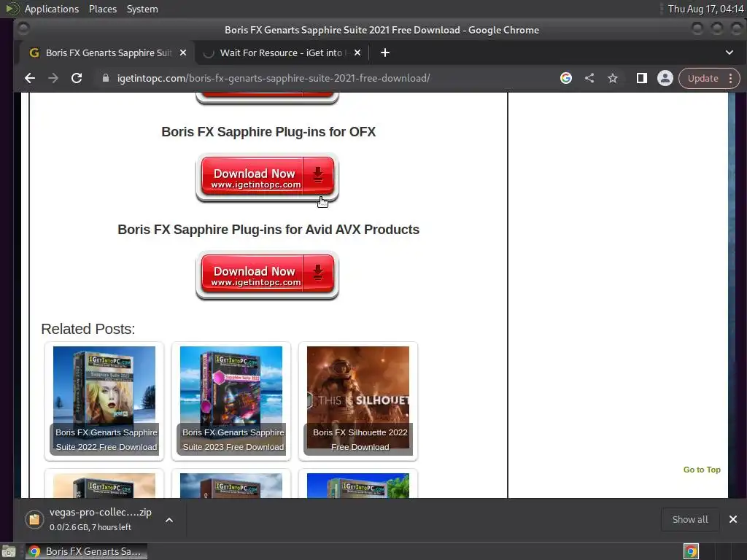Switch to Wait For Resource tab

tap(281, 52)
